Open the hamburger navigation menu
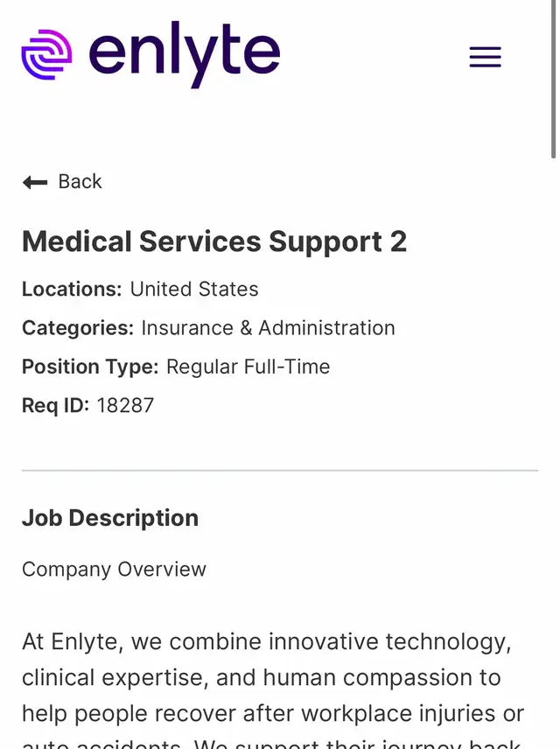 click(485, 58)
